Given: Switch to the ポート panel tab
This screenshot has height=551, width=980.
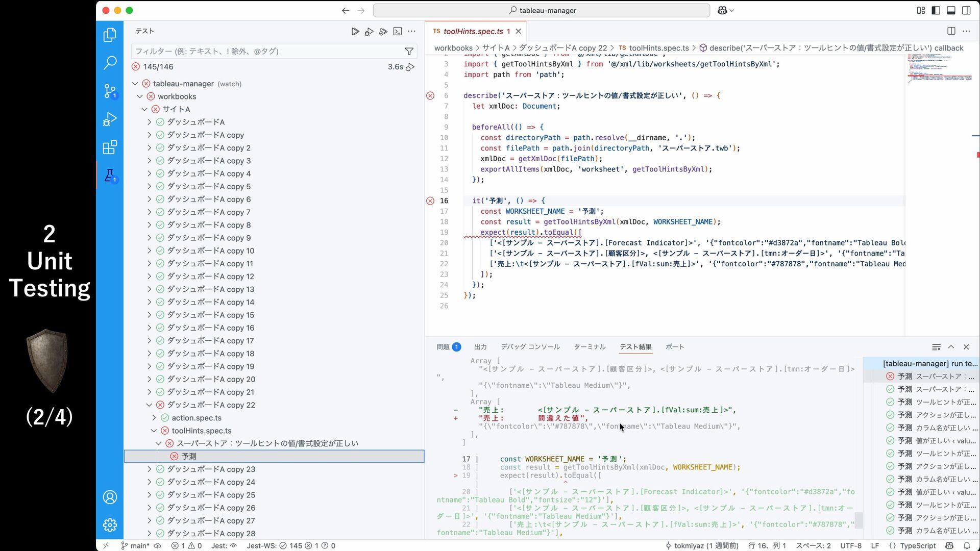Looking at the screenshot, I should pyautogui.click(x=675, y=347).
